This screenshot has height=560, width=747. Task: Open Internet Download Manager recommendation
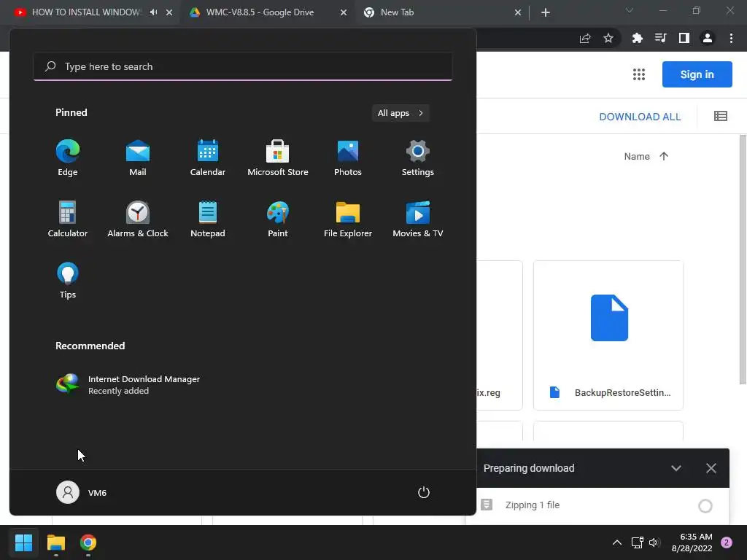128,384
